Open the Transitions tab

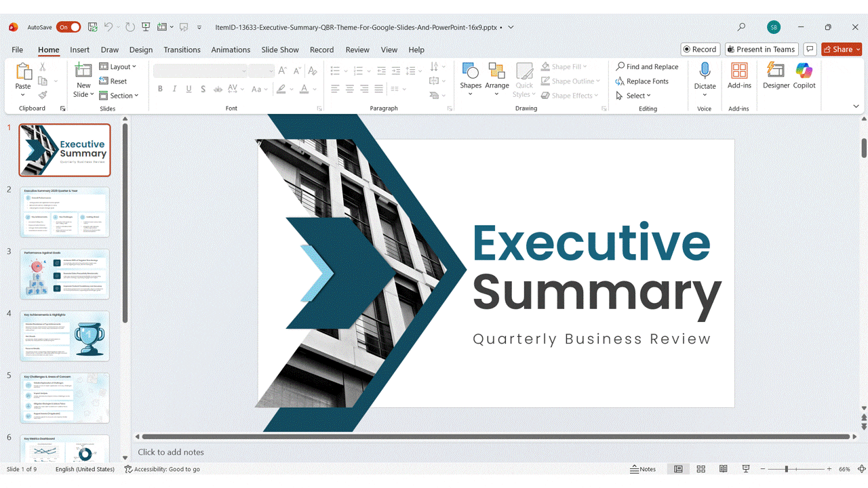point(182,49)
